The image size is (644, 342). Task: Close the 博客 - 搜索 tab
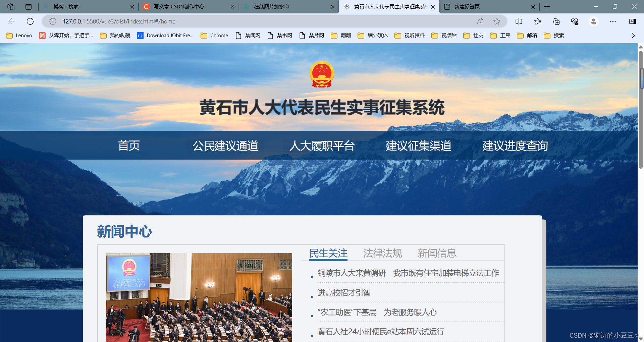tap(132, 7)
